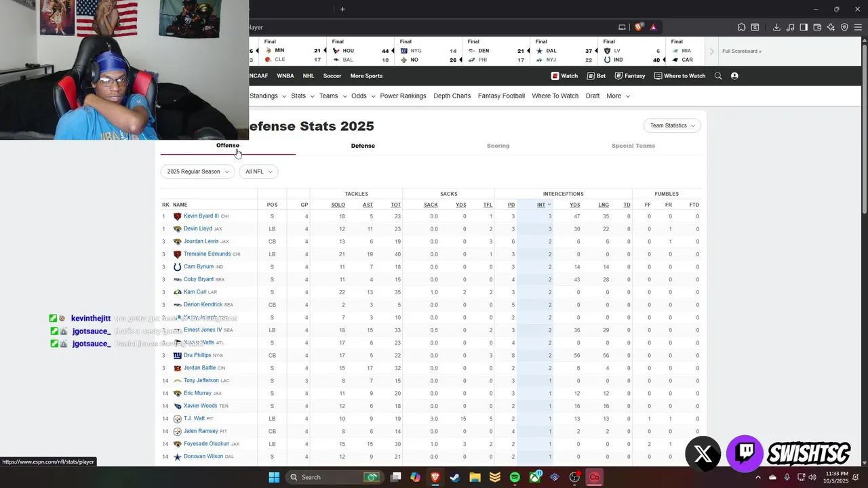
Task: Open Fantasy Football nav item
Action: (501, 96)
